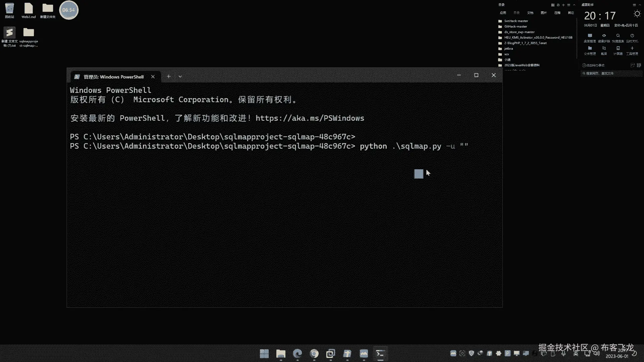644x362 pixels.
Task: Toggle the 健康护眼 eye protection mode
Action: pyautogui.click(x=604, y=36)
